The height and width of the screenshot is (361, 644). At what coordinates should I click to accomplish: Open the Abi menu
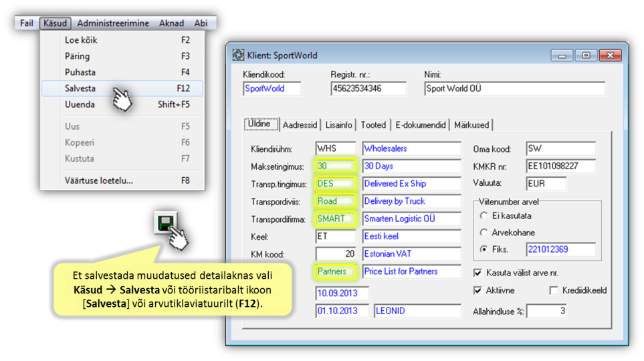pos(201,23)
